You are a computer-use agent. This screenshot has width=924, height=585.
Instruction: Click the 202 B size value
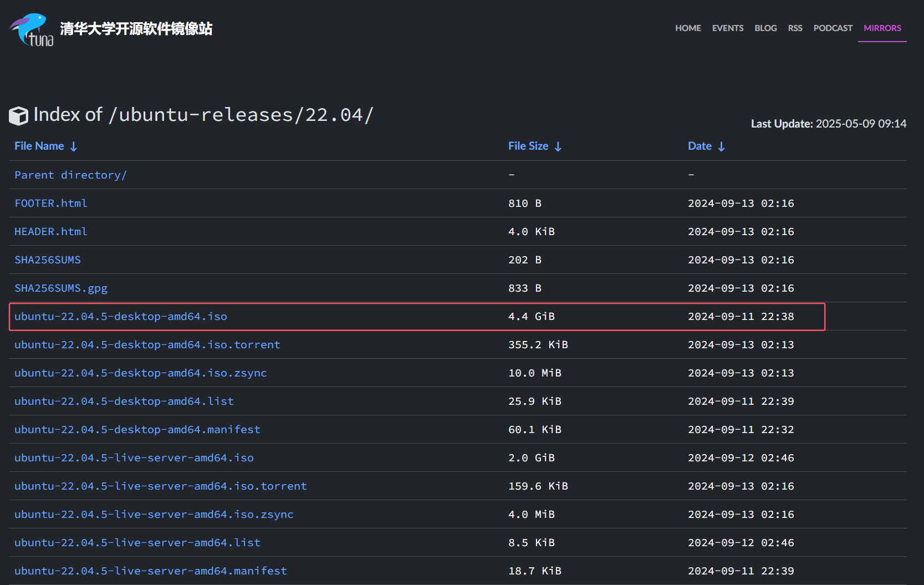pos(525,260)
